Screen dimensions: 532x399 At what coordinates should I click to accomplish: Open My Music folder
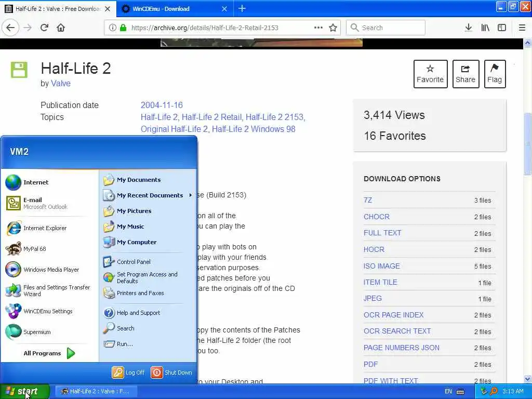[x=148, y=227]
